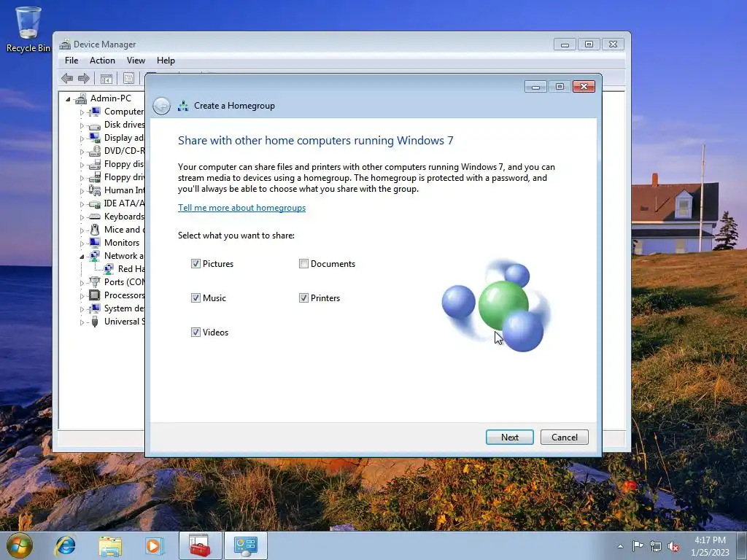Screen dimensions: 747x560
Task: Cancel the Create a Homegroup wizard
Action: click(x=564, y=437)
